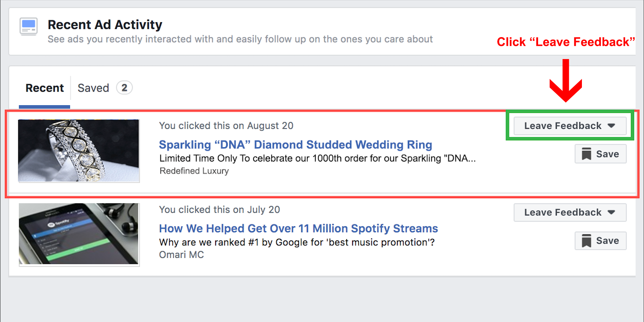
Task: Open Leave Feedback dropdown for the wedding ring ad
Action: click(570, 126)
